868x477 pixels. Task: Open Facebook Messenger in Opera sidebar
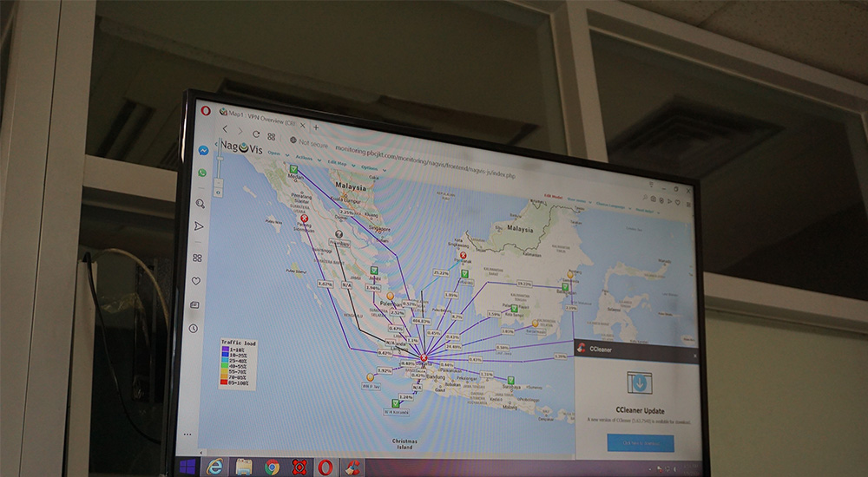coord(202,150)
